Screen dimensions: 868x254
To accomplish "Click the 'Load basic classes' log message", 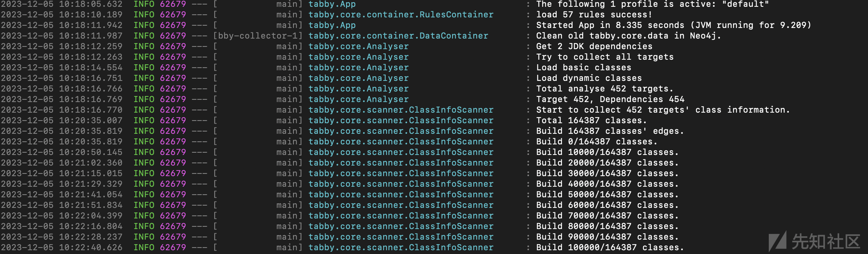I will pyautogui.click(x=583, y=68).
